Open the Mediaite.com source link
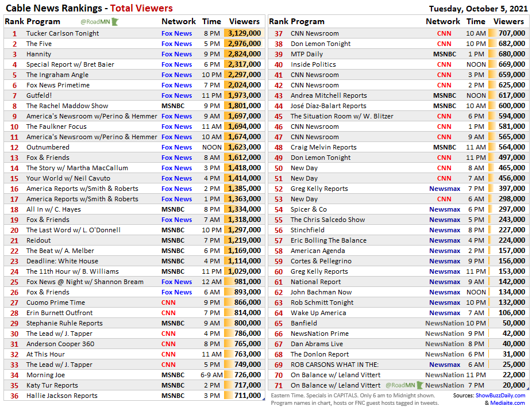Viewport: 532px width, 410px height. click(x=507, y=403)
